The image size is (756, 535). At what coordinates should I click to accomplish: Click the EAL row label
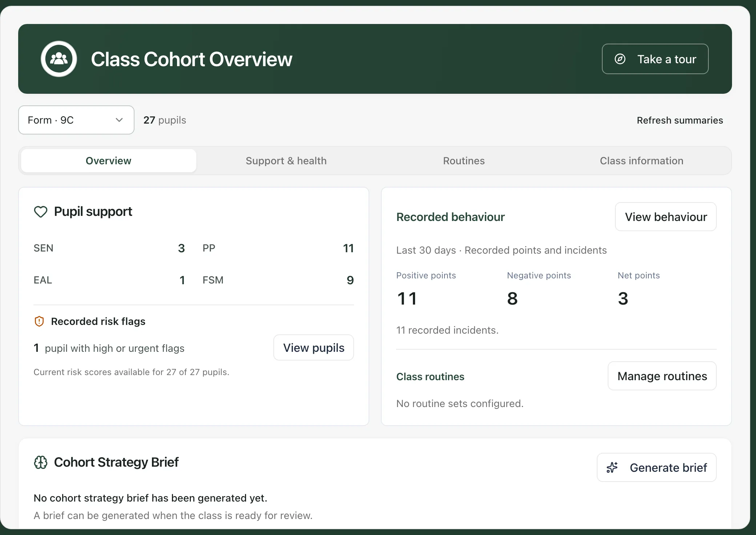coord(43,280)
